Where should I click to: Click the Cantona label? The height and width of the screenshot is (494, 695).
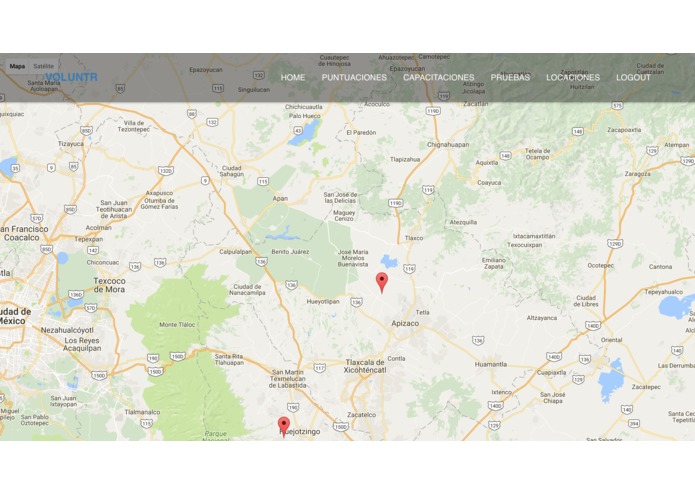coord(660,267)
